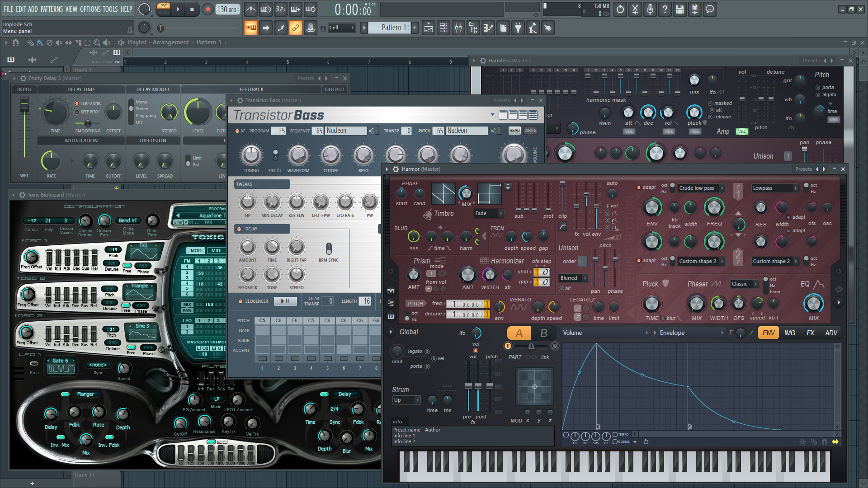Viewport: 868px width, 488px height.
Task: Click the Record button in transport bar
Action: (x=206, y=9)
